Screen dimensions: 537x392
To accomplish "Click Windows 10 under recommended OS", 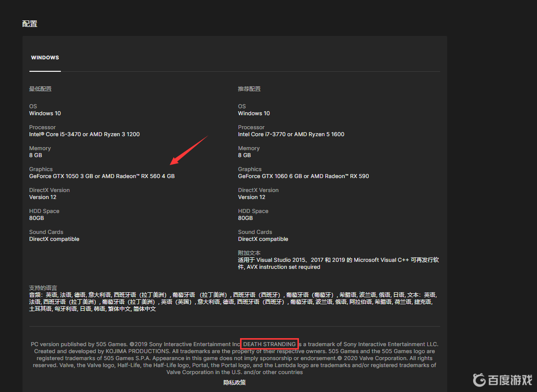I will [254, 113].
